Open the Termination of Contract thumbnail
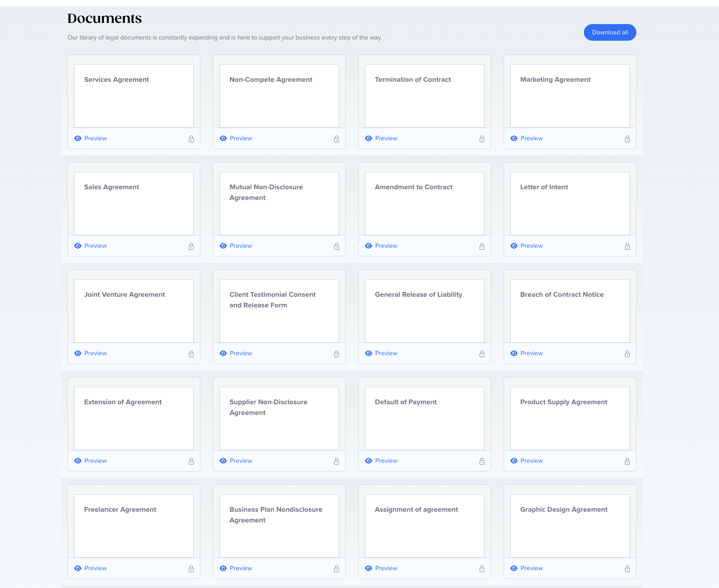Screen dimensions: 719x588 tap(425, 96)
